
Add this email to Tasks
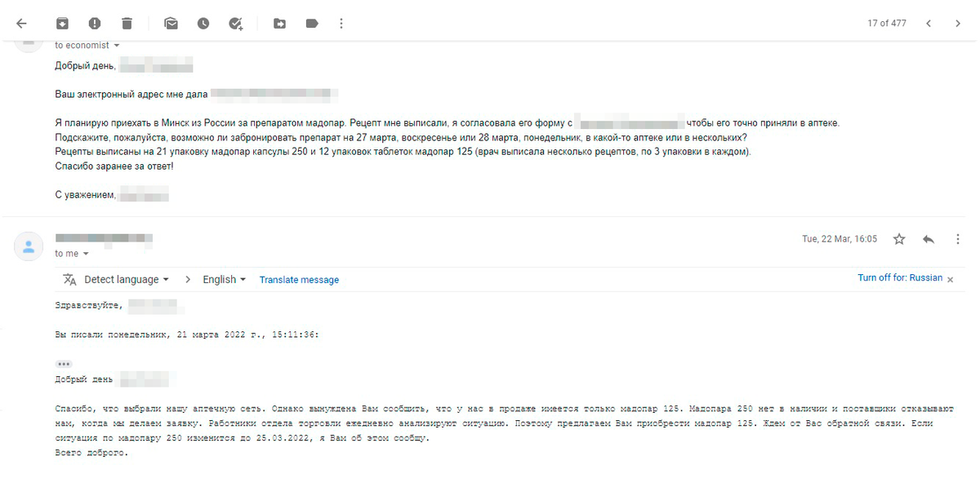pyautogui.click(x=236, y=24)
